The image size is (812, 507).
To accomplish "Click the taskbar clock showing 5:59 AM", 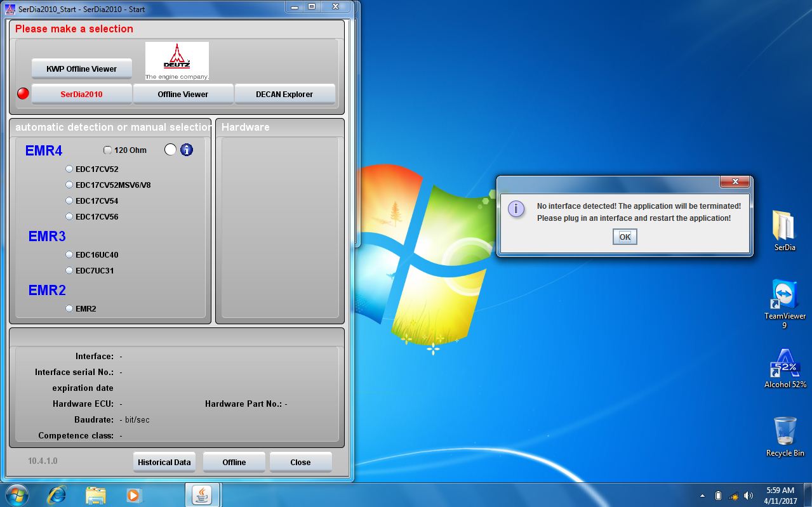I will [780, 496].
